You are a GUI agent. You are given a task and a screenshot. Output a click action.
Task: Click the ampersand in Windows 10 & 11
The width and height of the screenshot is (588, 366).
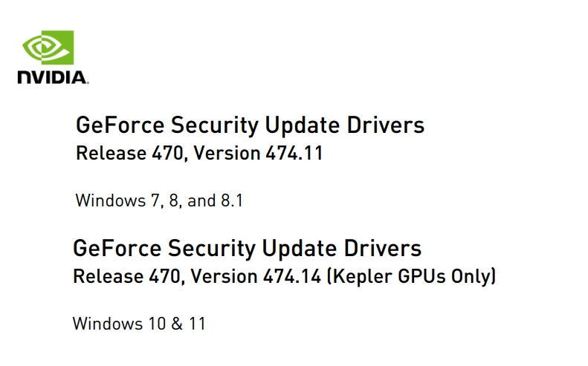click(177, 324)
